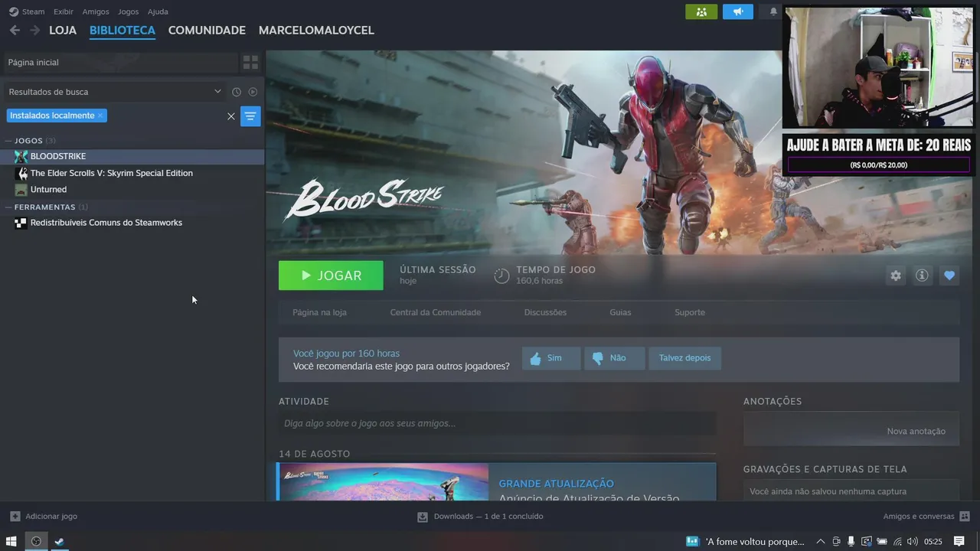Select The Elder Scrolls V: Skyrim entry
Image resolution: width=980 pixels, height=551 pixels.
tap(112, 173)
